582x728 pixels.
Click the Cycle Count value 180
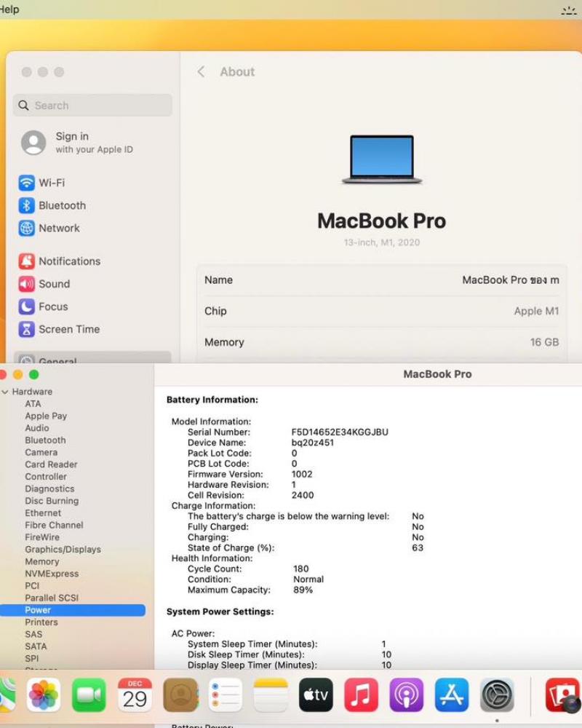pyautogui.click(x=300, y=569)
